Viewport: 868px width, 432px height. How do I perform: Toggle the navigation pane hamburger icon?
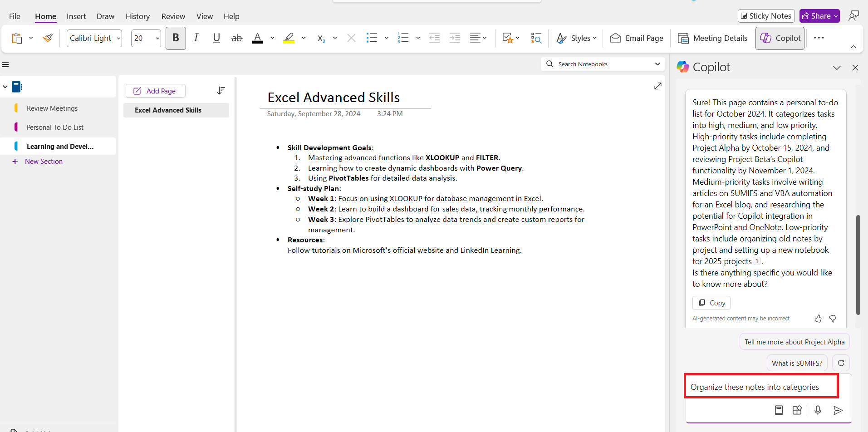[x=5, y=64]
